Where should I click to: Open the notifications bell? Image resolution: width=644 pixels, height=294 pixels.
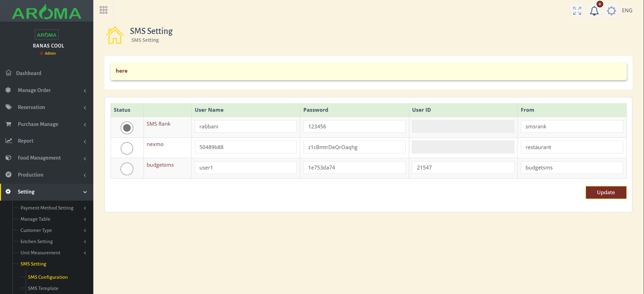coord(594,11)
